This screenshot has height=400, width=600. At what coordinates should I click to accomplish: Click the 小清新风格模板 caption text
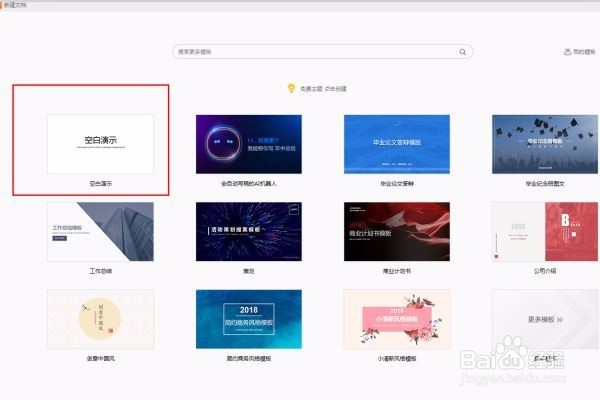(x=397, y=359)
